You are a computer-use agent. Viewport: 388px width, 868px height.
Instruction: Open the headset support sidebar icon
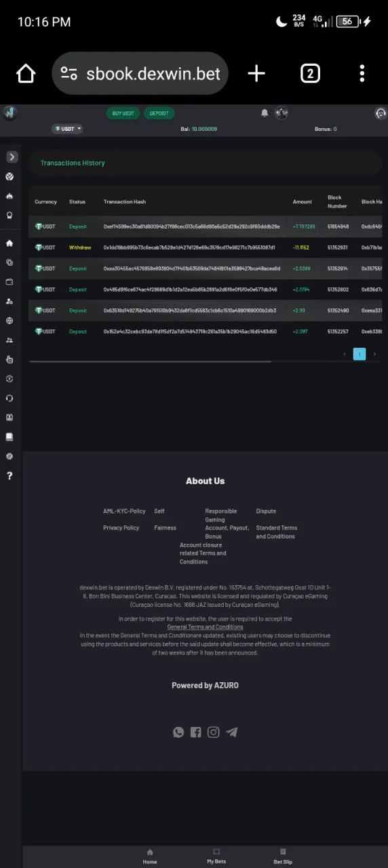(x=9, y=398)
